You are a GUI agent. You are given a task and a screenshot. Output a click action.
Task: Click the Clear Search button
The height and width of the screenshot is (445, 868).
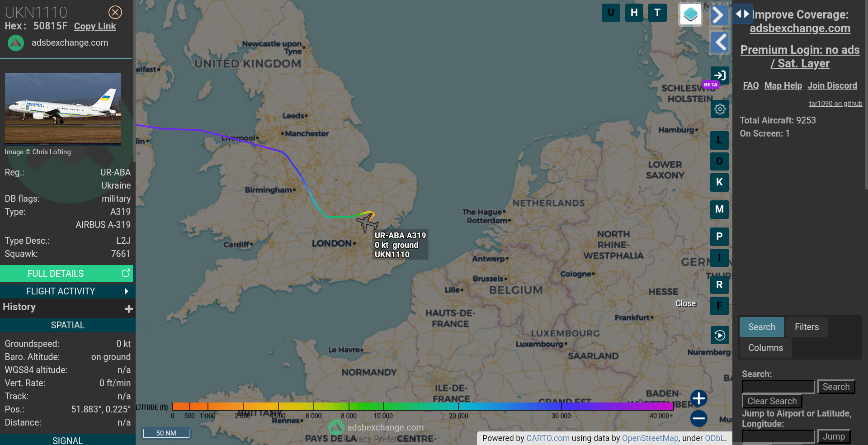point(772,401)
